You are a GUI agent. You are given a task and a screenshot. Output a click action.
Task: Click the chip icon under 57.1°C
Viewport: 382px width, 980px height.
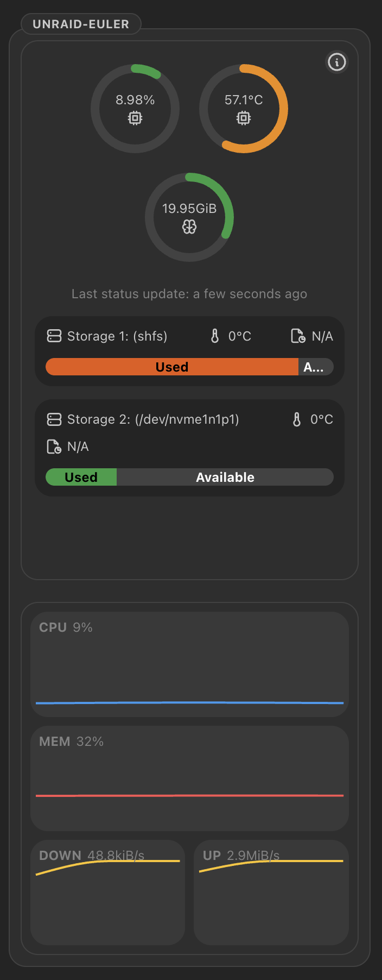click(x=244, y=118)
